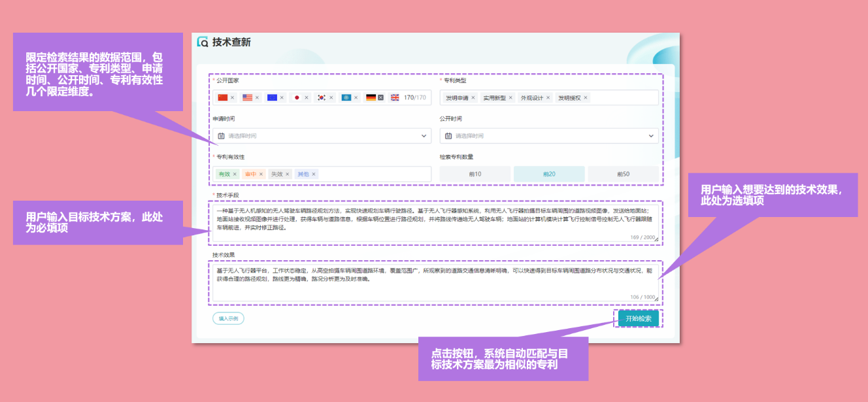
Task: Remove the China flag country tag
Action: (232, 97)
